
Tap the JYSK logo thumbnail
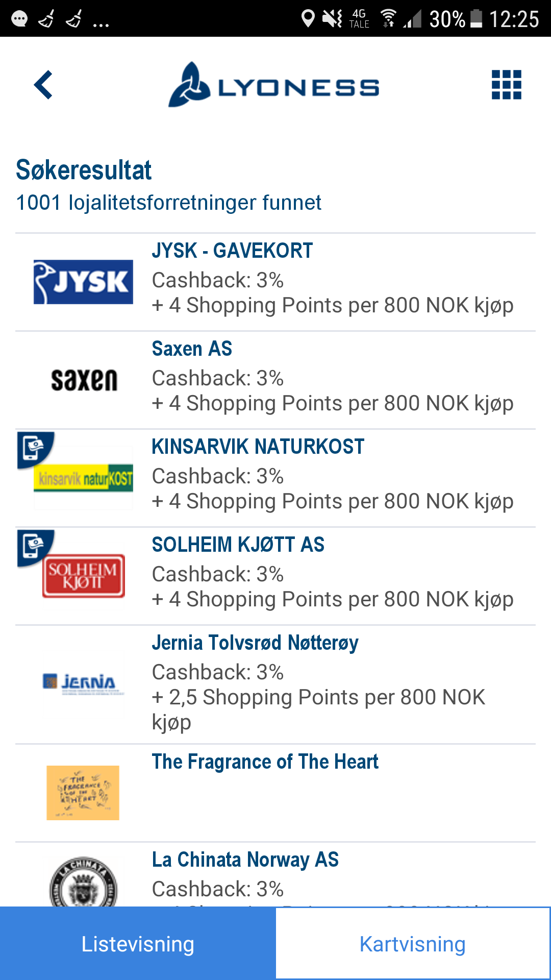(x=83, y=282)
